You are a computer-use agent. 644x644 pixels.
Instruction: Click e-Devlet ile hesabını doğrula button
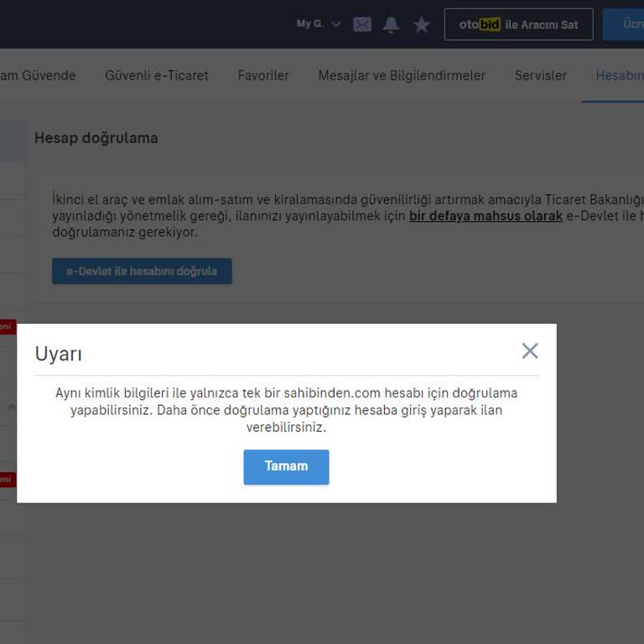142,271
